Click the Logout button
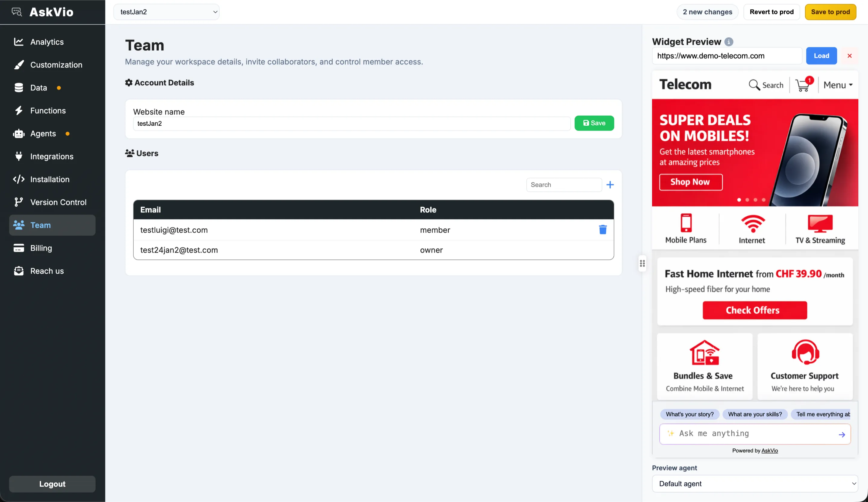 tap(52, 484)
